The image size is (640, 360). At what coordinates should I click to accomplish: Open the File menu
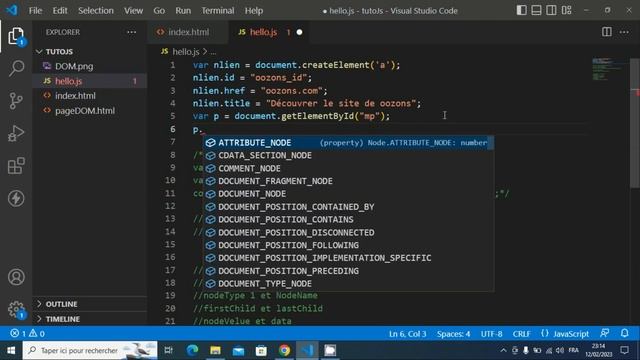pos(35,11)
